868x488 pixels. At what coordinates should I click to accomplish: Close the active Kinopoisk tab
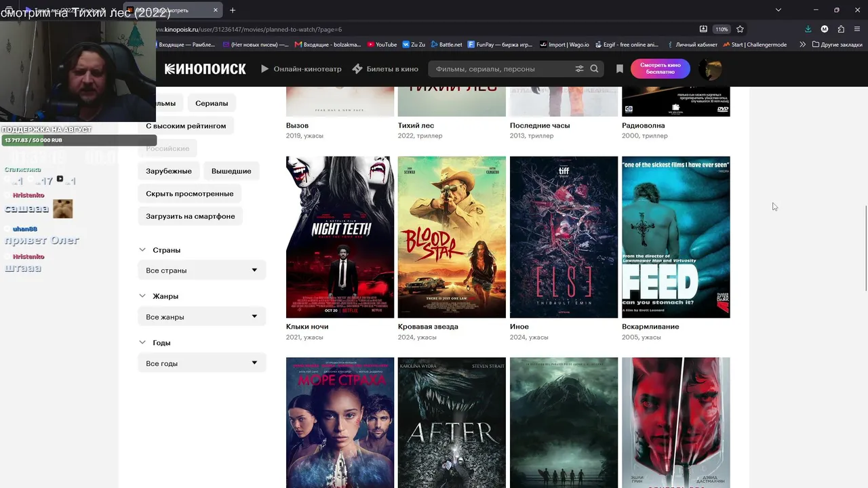(216, 10)
